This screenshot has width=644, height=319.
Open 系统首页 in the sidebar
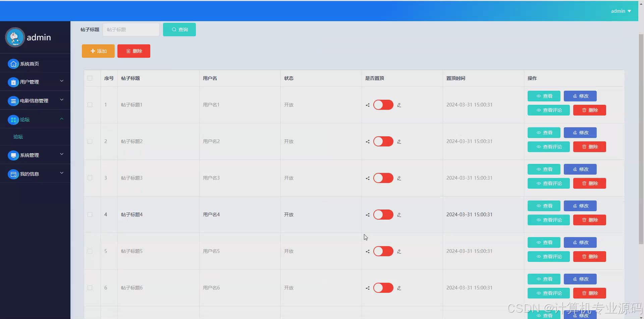point(35,64)
